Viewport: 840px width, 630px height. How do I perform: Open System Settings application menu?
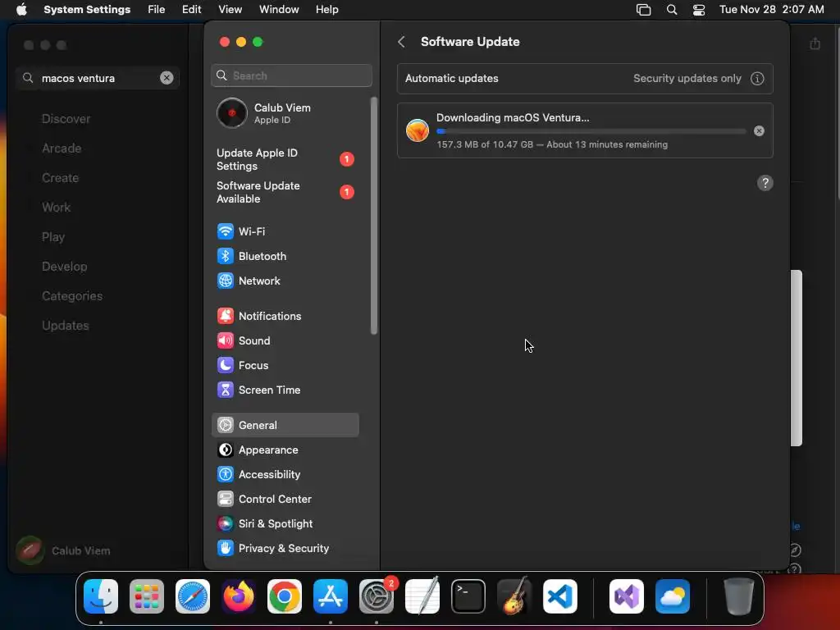(x=87, y=10)
